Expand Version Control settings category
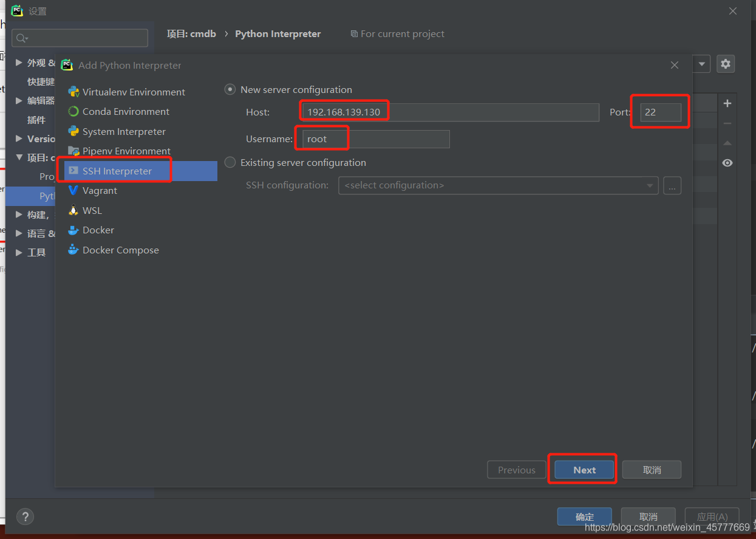 (x=19, y=139)
